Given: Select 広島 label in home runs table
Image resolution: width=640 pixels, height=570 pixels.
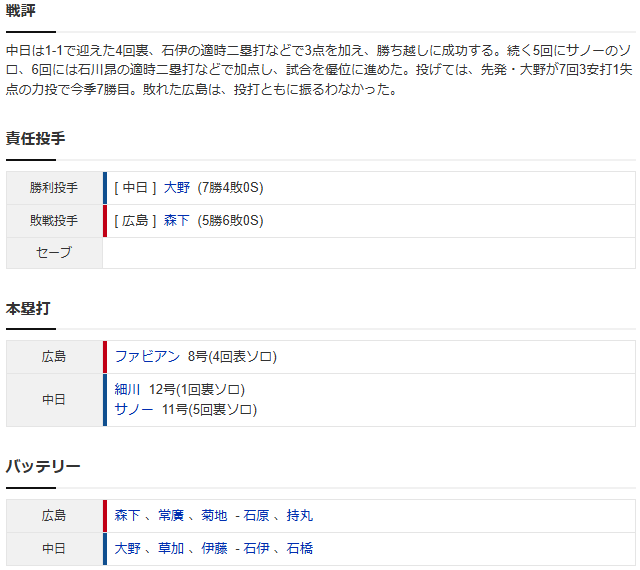Looking at the screenshot, I should (54, 357).
